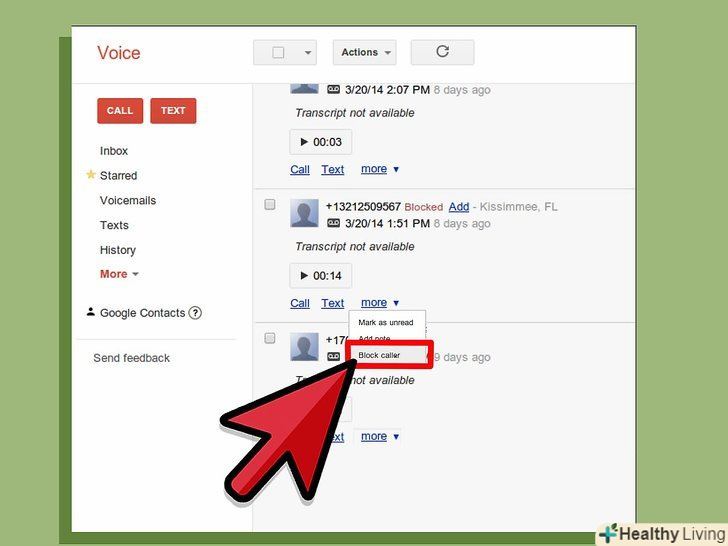The height and width of the screenshot is (546, 728).
Task: Click the yellow star icon beside Starred
Action: (x=91, y=175)
